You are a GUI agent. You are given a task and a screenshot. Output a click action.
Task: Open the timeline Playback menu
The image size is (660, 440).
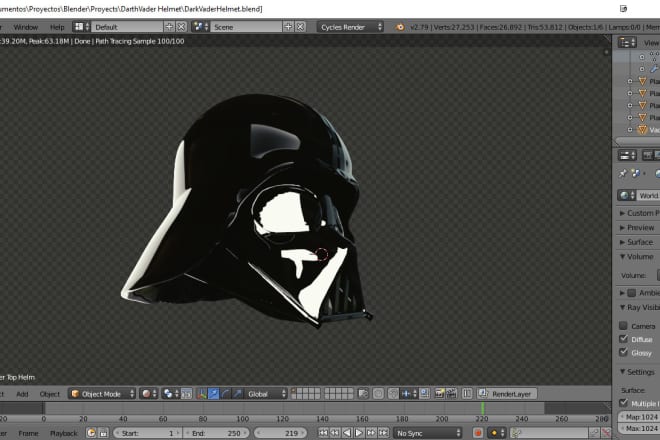click(64, 433)
